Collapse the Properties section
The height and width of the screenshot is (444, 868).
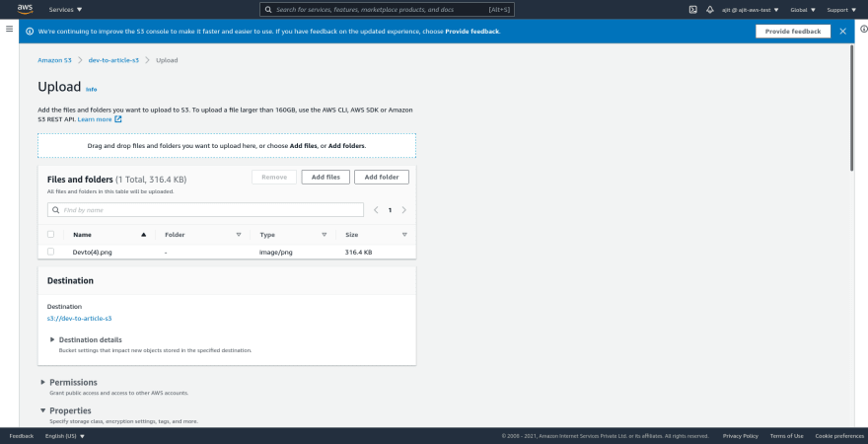pos(65,410)
